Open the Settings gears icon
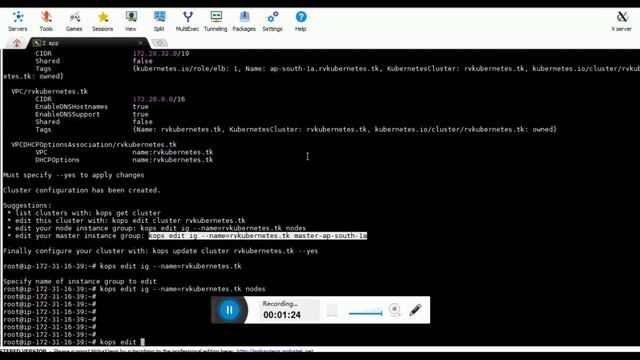The image size is (640, 360). [272, 21]
